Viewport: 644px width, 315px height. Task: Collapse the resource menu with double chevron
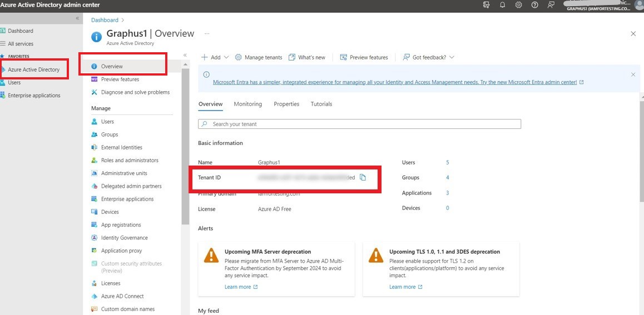(x=185, y=55)
